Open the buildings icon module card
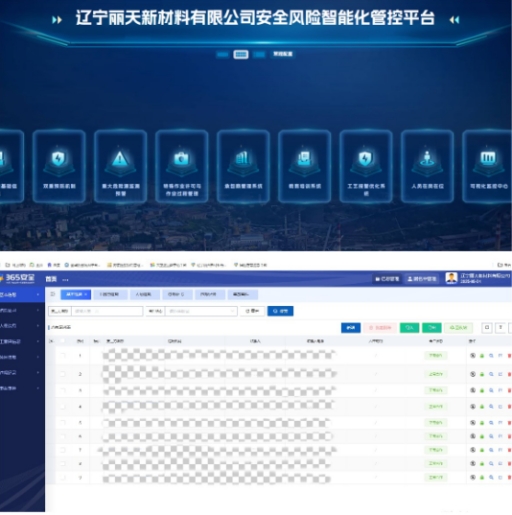This screenshot has height=515, width=512. pos(243,166)
